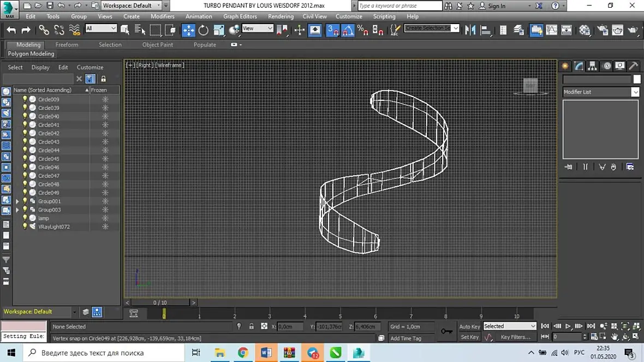Open Google Chrome from the taskbar
The height and width of the screenshot is (362, 644).
tap(243, 353)
